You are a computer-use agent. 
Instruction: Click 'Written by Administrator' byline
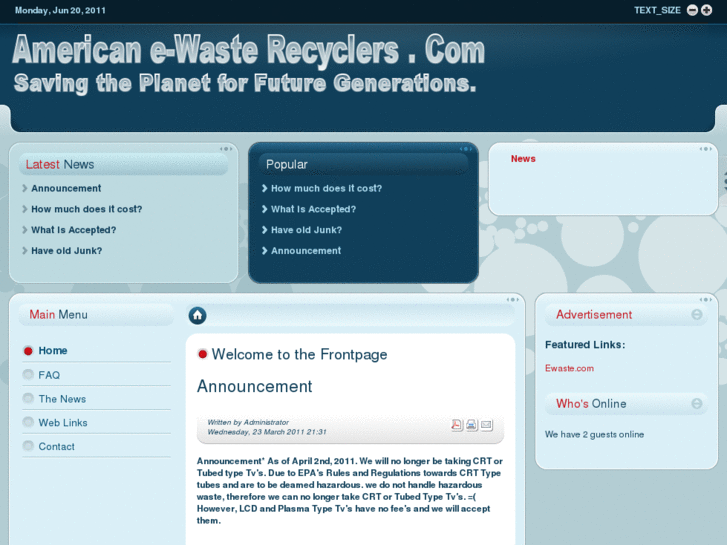(248, 422)
